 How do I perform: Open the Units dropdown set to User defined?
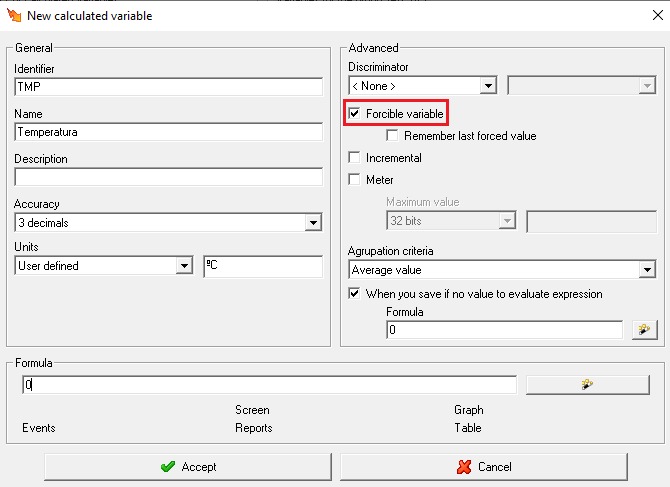click(183, 266)
